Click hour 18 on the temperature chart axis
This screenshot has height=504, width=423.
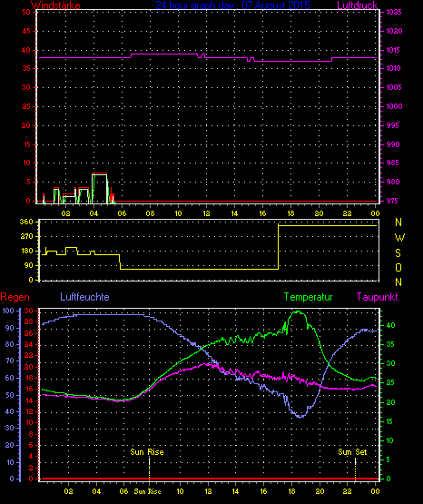tap(291, 491)
